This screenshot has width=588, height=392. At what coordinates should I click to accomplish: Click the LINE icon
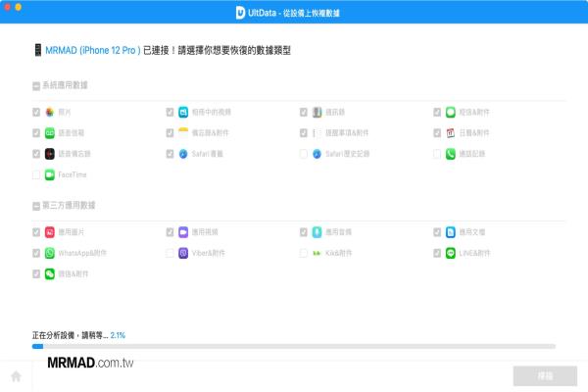tap(451, 253)
